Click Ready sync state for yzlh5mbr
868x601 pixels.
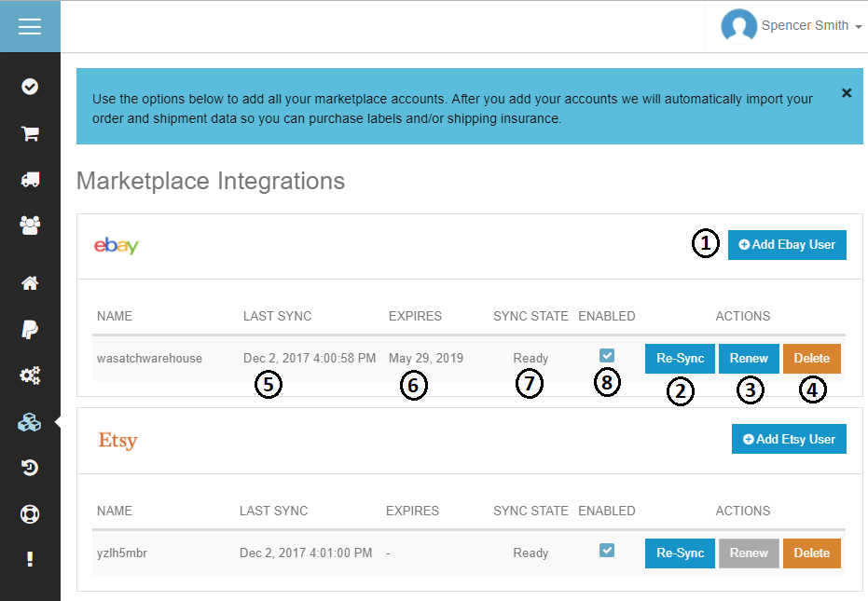(530, 553)
